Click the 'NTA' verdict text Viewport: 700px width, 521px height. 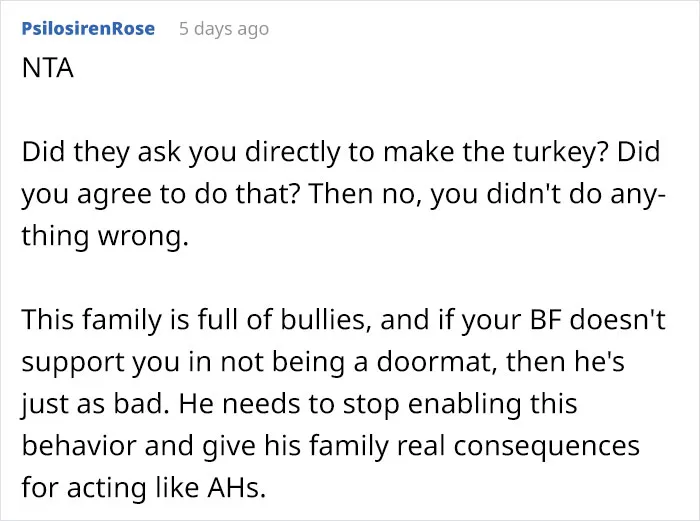pyautogui.click(x=48, y=69)
